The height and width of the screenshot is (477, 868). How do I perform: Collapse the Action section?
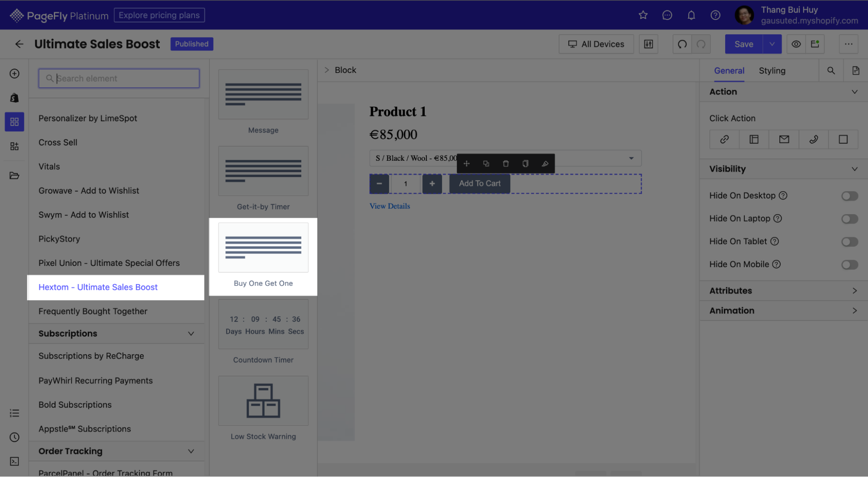point(855,92)
